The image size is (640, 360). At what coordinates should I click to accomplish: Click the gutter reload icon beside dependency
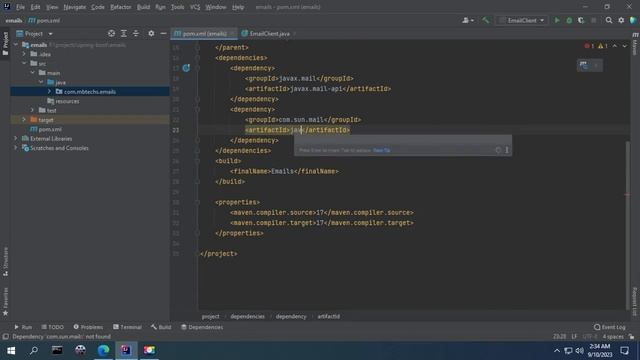(186, 68)
